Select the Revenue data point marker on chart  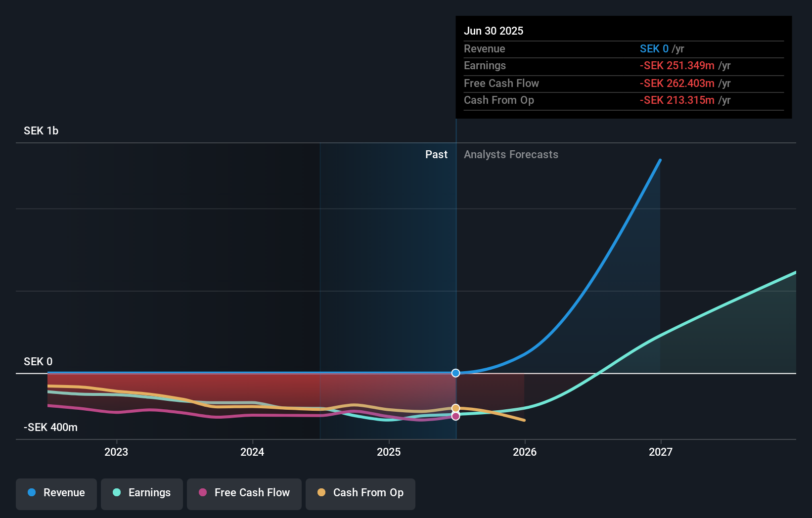coord(455,373)
